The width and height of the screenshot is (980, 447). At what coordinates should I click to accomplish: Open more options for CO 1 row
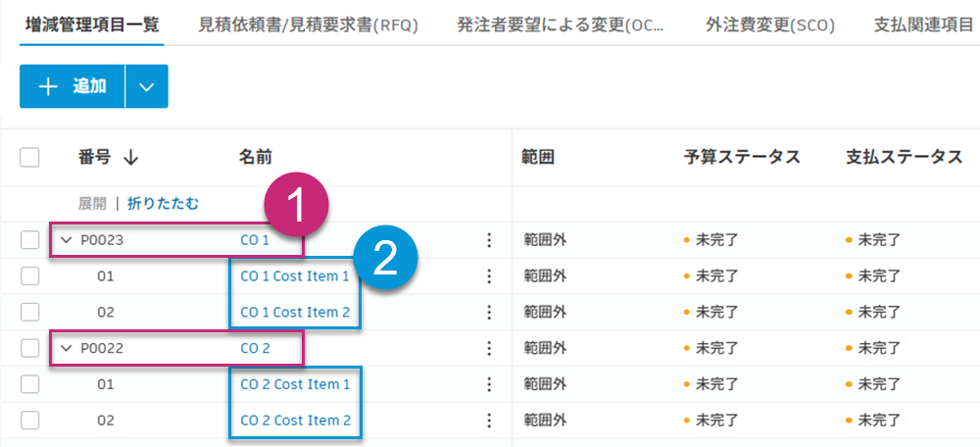point(489,240)
